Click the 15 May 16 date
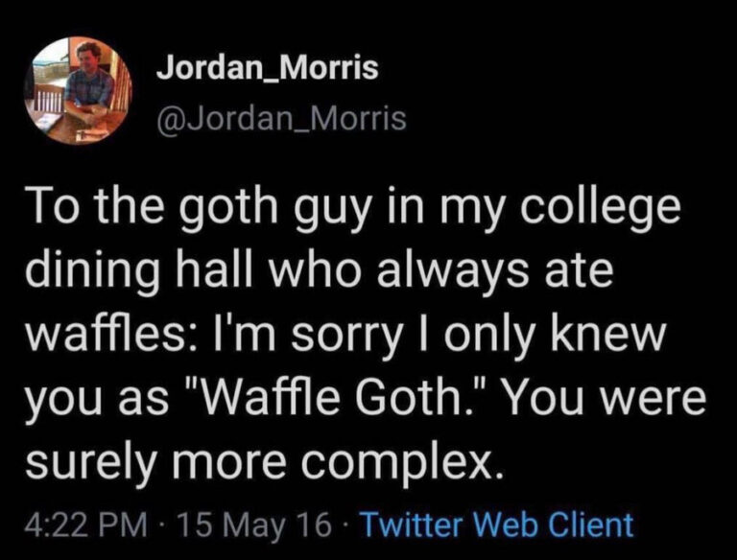 (x=253, y=525)
